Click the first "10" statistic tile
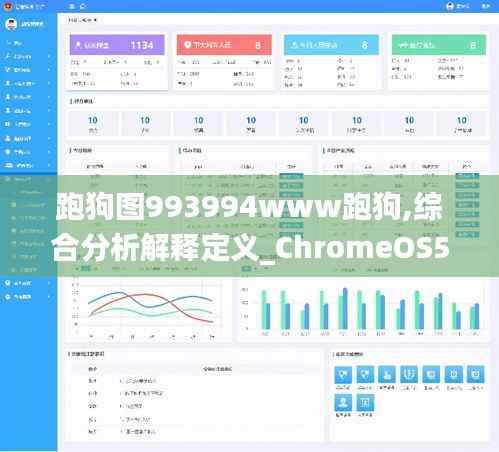 (x=93, y=124)
